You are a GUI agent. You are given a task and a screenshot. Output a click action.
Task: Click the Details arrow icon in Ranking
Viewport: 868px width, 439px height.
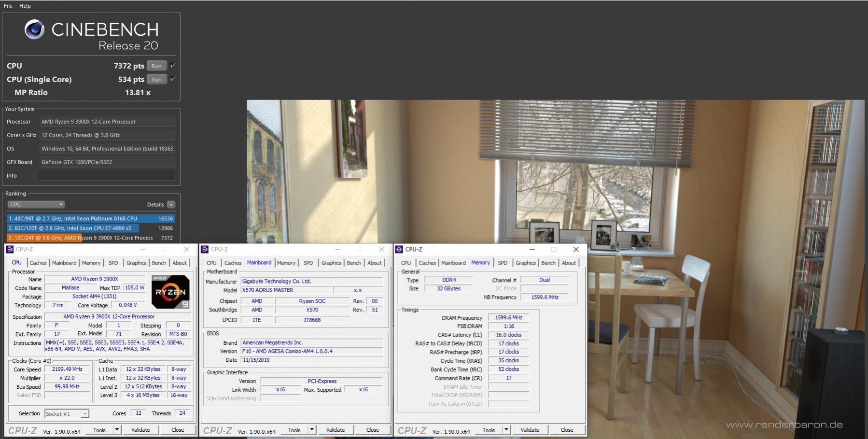pos(171,204)
